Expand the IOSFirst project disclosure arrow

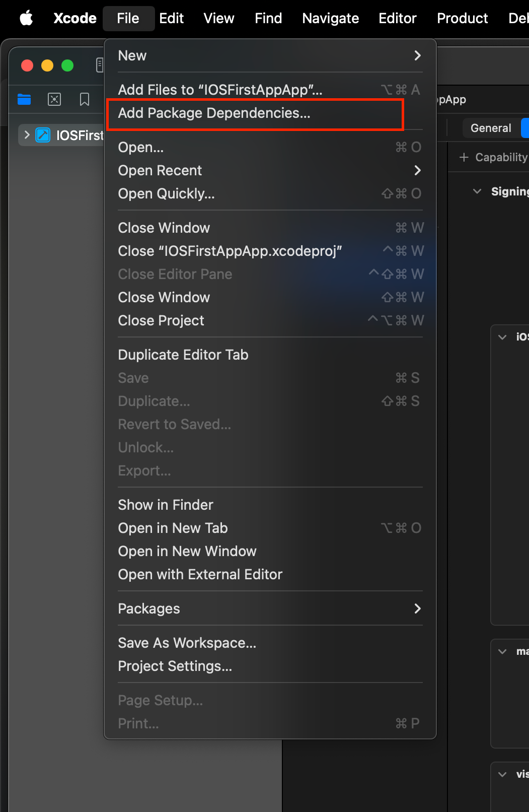click(x=27, y=134)
